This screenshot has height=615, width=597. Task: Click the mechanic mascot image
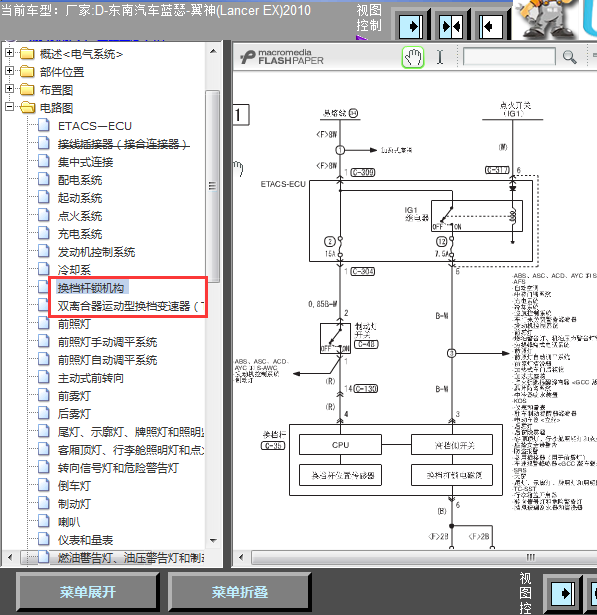pyautogui.click(x=546, y=19)
